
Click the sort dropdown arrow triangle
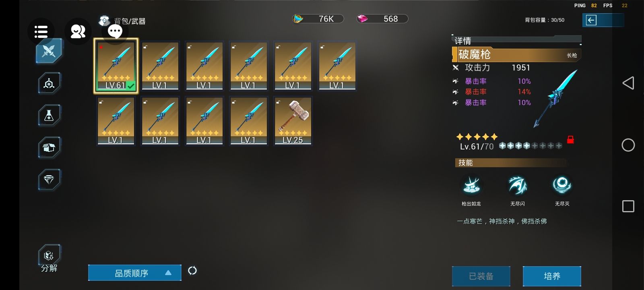pyautogui.click(x=168, y=273)
